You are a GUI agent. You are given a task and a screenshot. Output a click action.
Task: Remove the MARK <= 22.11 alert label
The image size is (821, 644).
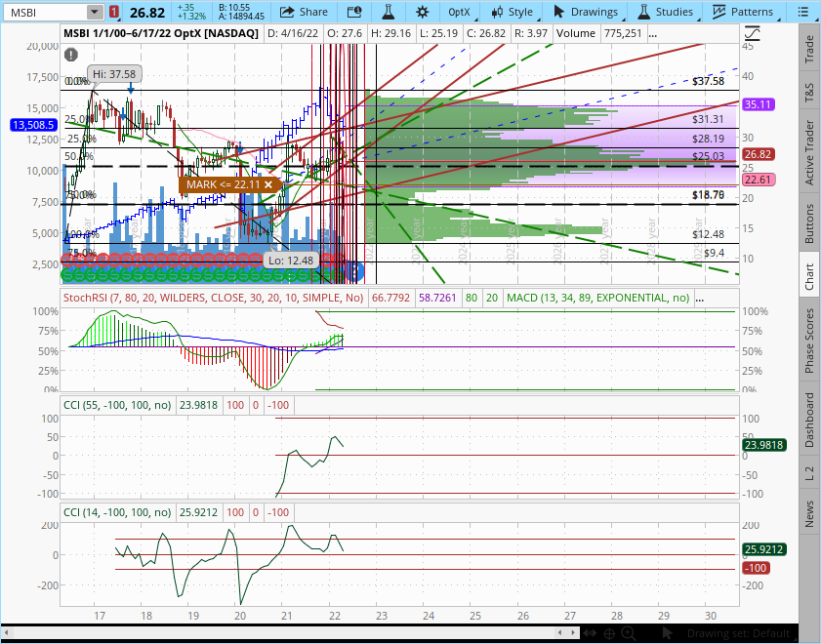pyautogui.click(x=268, y=183)
